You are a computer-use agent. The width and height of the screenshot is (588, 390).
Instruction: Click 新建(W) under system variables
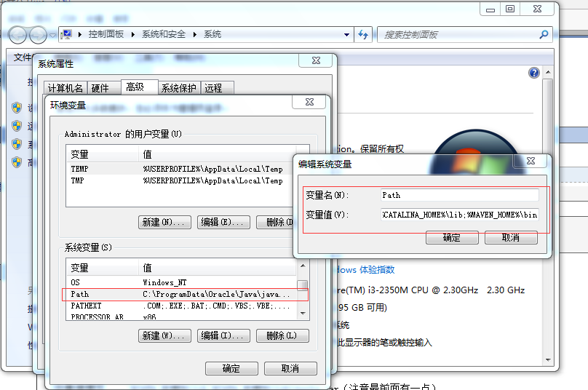[164, 335]
